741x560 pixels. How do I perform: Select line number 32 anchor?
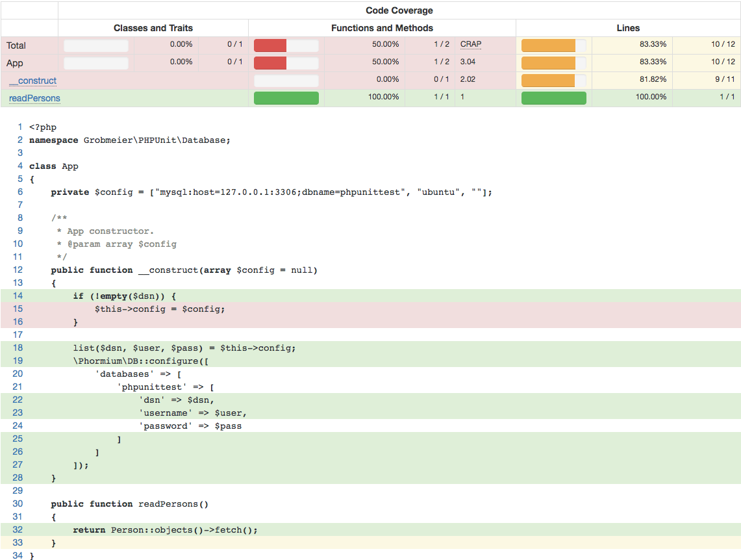coord(18,529)
